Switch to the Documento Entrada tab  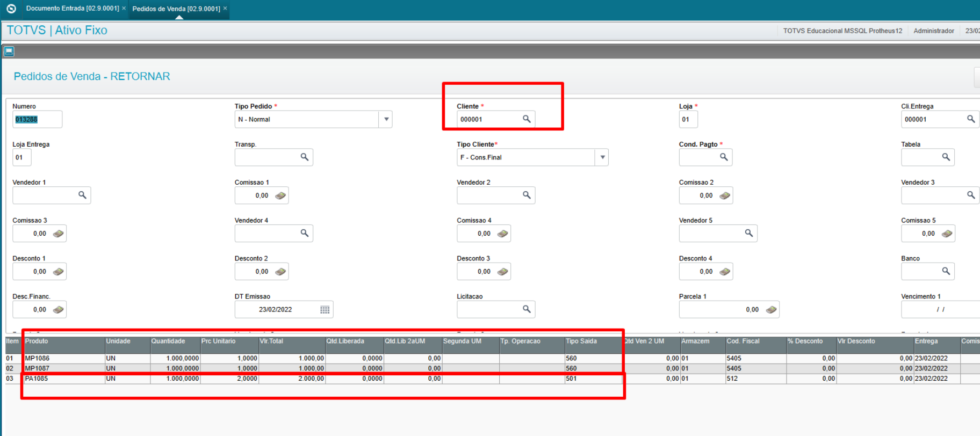(x=73, y=9)
